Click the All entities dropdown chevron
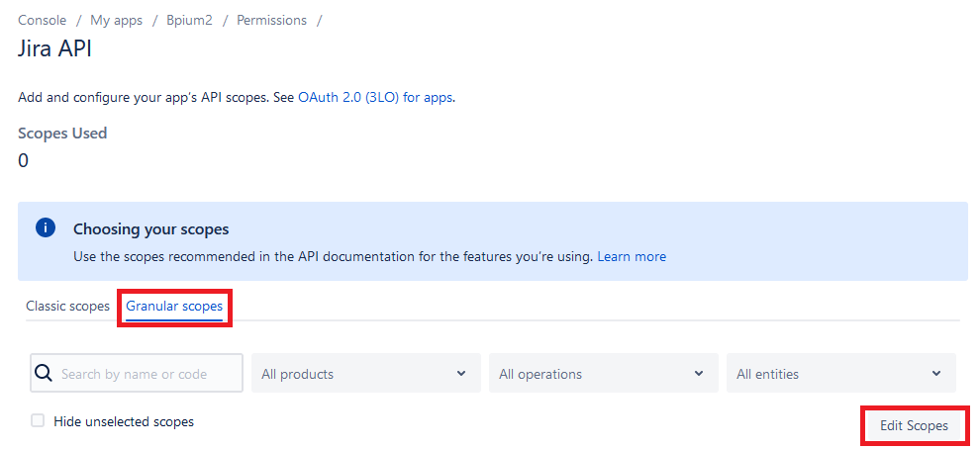Image resolution: width=980 pixels, height=449 pixels. click(x=936, y=374)
